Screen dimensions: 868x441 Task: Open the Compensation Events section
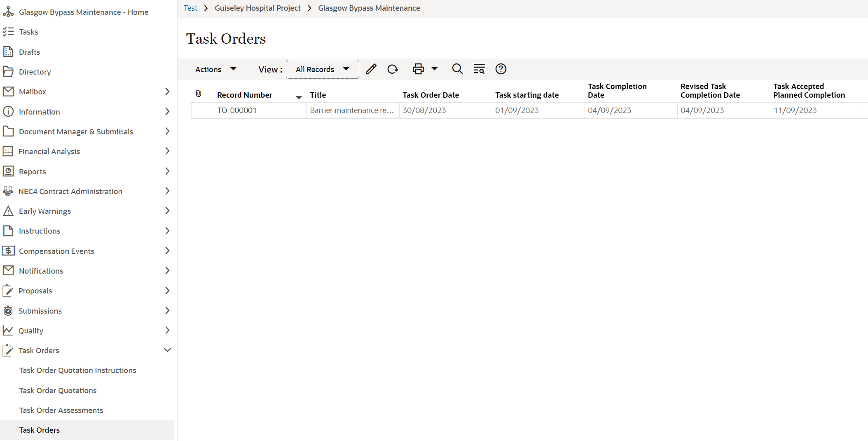[x=56, y=251]
